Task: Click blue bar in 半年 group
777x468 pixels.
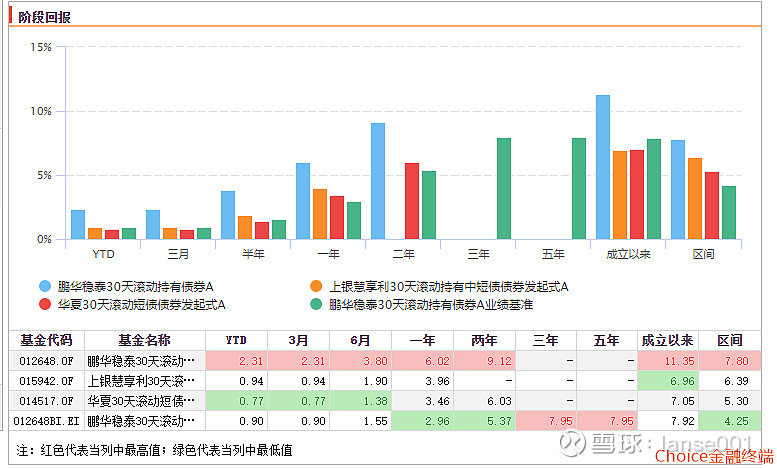Action: click(x=228, y=215)
